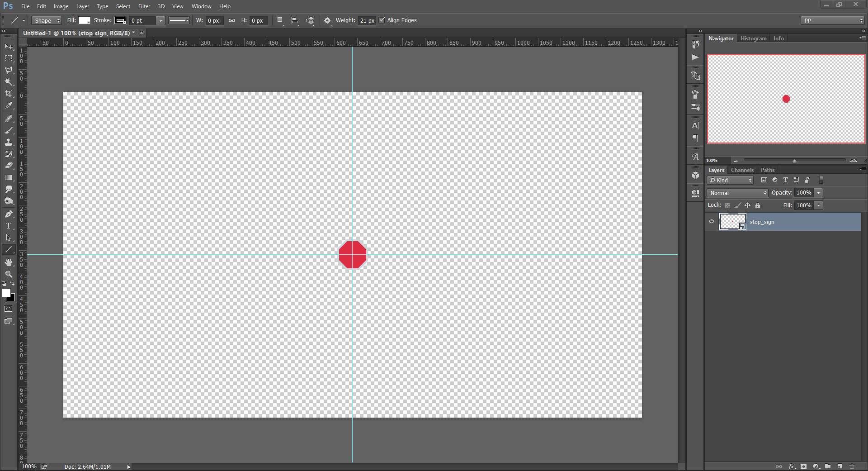Select the Rectangular Marquee tool
Image resolution: width=868 pixels, height=471 pixels.
pos(9,58)
